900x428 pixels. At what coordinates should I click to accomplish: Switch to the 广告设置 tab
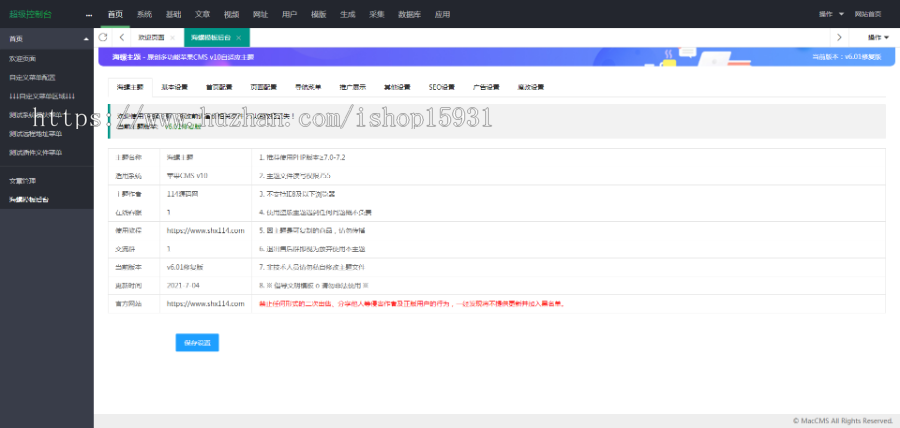pyautogui.click(x=485, y=87)
